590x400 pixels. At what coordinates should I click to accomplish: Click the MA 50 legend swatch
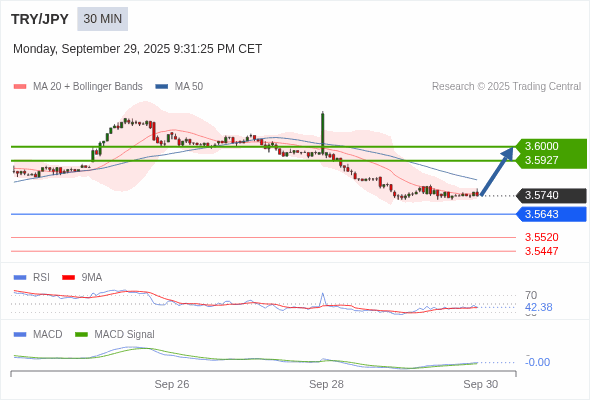coord(162,87)
